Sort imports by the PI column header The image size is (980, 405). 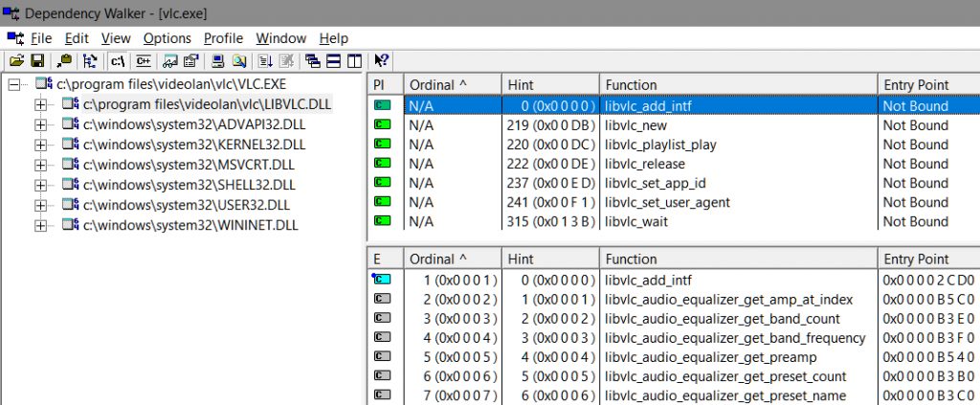click(386, 85)
